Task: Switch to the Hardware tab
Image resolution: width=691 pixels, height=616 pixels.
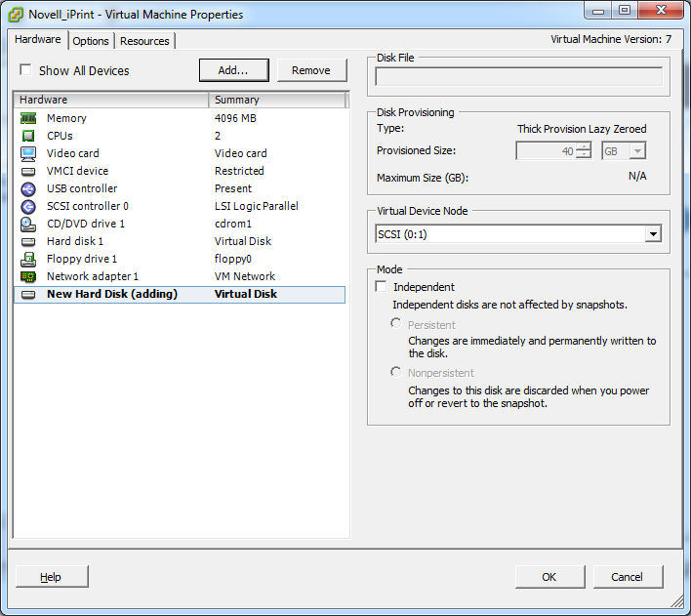Action: tap(38, 39)
